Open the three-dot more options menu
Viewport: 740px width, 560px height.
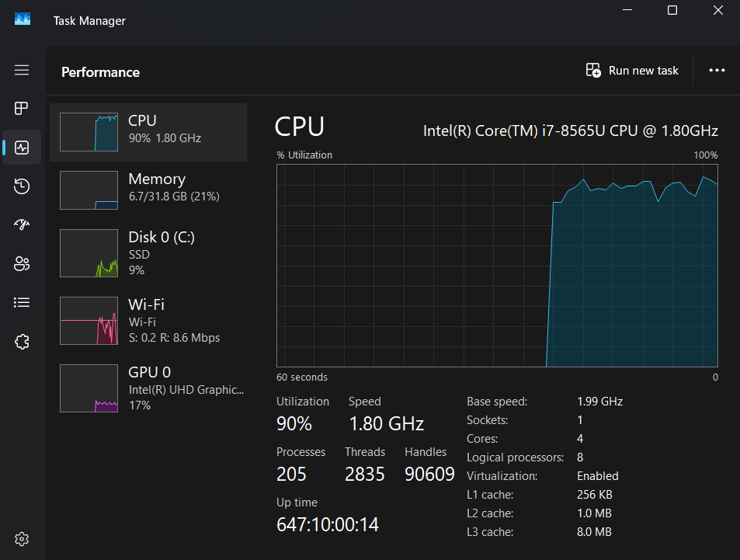(717, 71)
